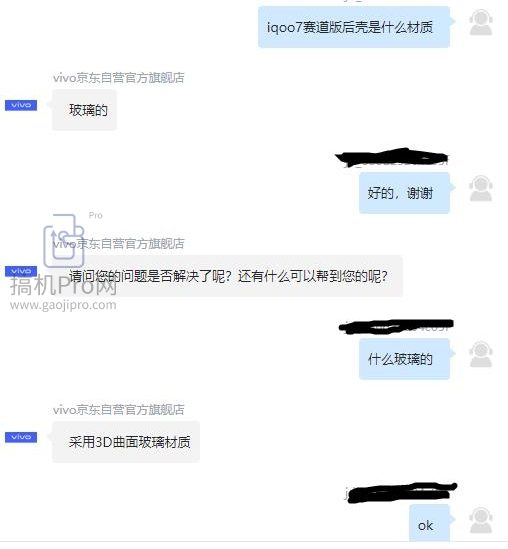The width and height of the screenshot is (508, 549).
Task: Select the ok message bubble
Action: tap(430, 523)
